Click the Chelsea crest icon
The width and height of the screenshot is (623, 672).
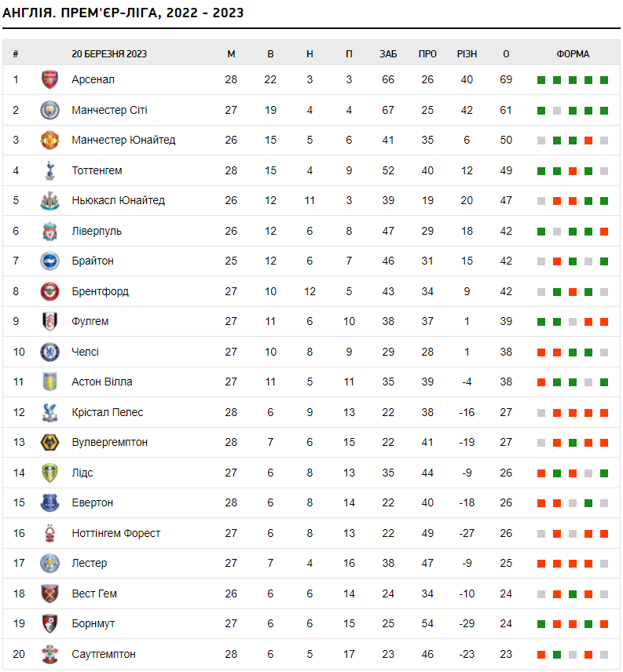pyautogui.click(x=49, y=352)
